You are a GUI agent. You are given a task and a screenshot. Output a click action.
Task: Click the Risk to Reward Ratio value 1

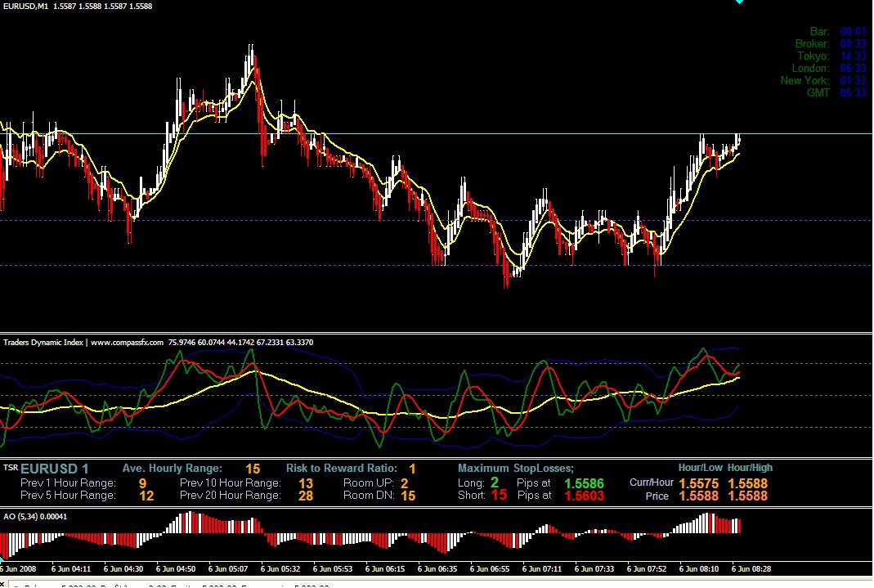[412, 469]
